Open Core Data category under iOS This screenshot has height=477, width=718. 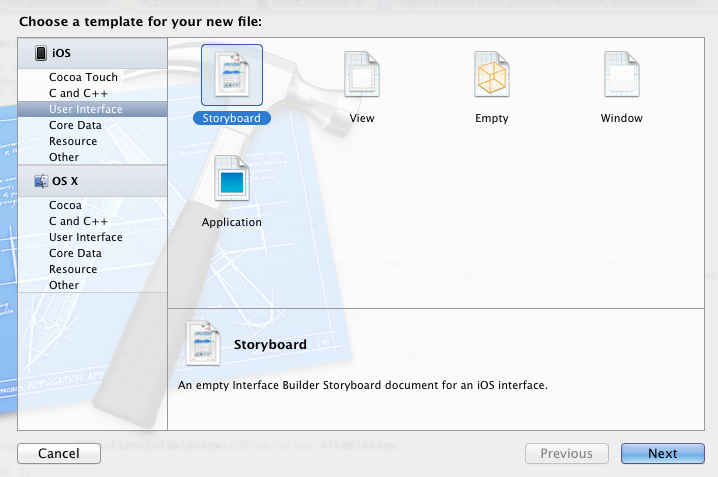[92, 125]
